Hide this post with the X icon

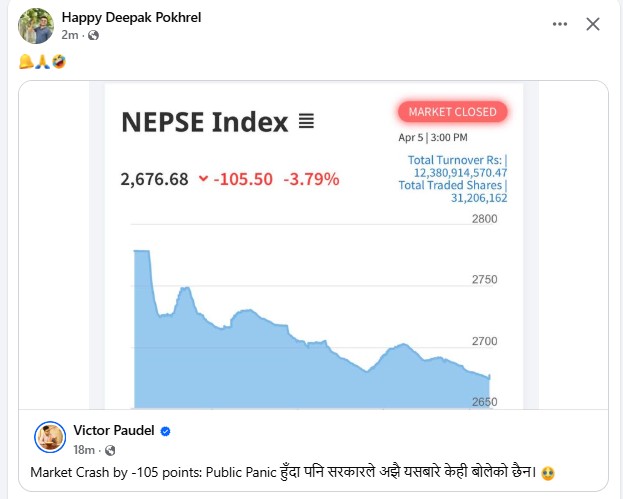[x=592, y=25]
